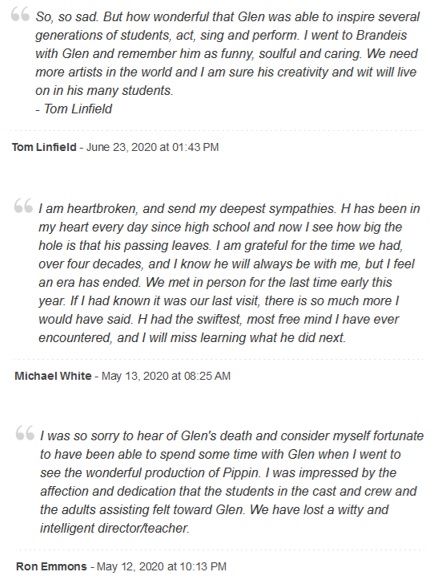Click the June 23, 2020 at 01:43 PM timestamp

click(152, 147)
